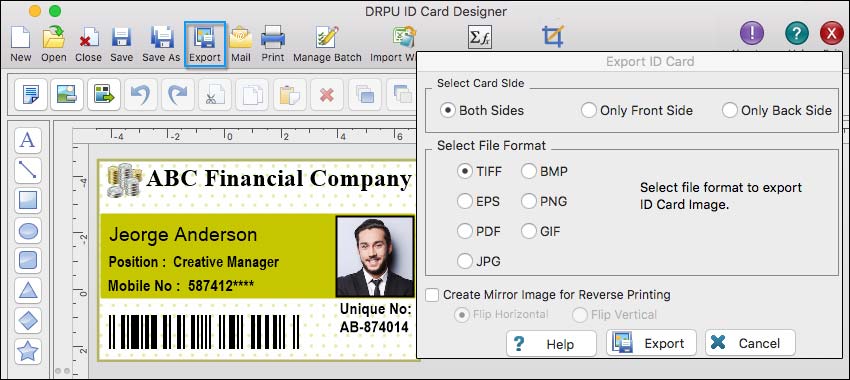Click the crop tool toolbar icon
Viewport: 850px width, 380px height.
click(553, 36)
